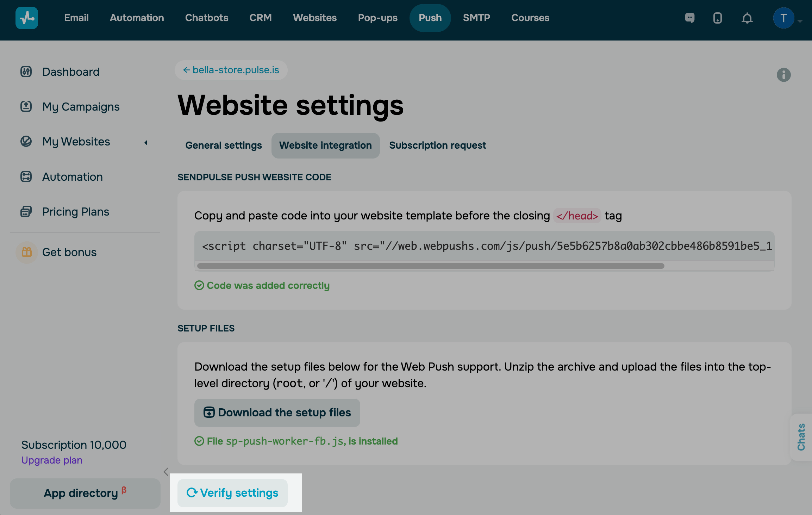
Task: Go to My Campaigns in sidebar
Action: pyautogui.click(x=81, y=107)
